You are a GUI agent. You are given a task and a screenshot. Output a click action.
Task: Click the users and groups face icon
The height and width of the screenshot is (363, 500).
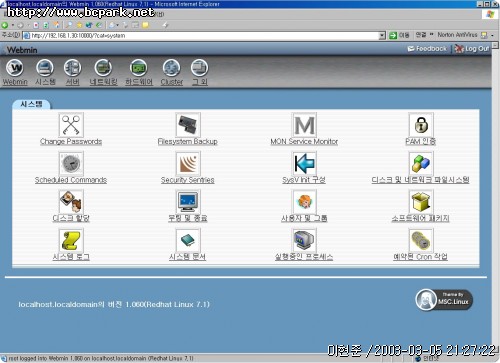(304, 202)
